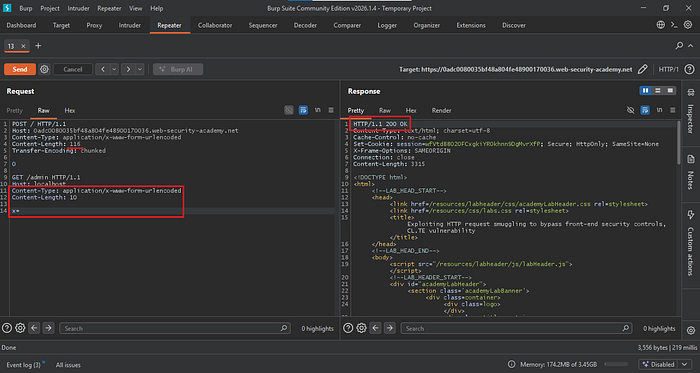The width and height of the screenshot is (700, 373).
Task: Close Repeater tab 13
Action: [x=23, y=46]
